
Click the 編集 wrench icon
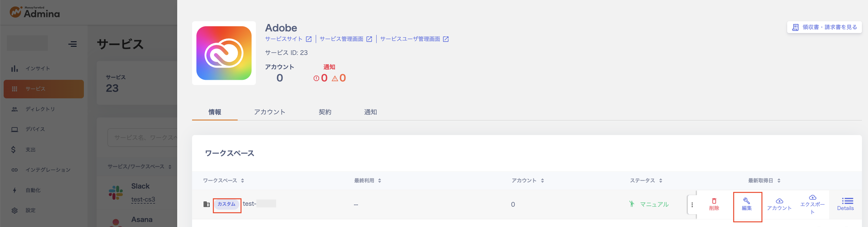[746, 201]
